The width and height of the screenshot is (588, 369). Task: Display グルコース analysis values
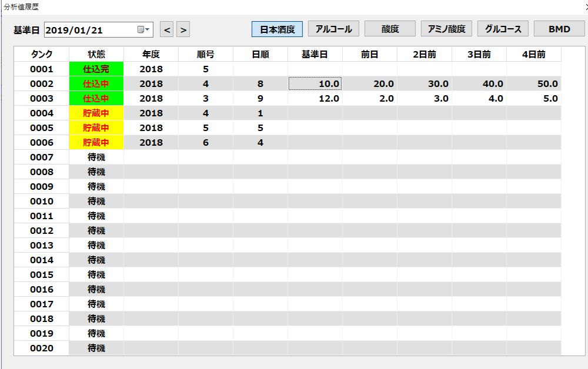pos(503,29)
